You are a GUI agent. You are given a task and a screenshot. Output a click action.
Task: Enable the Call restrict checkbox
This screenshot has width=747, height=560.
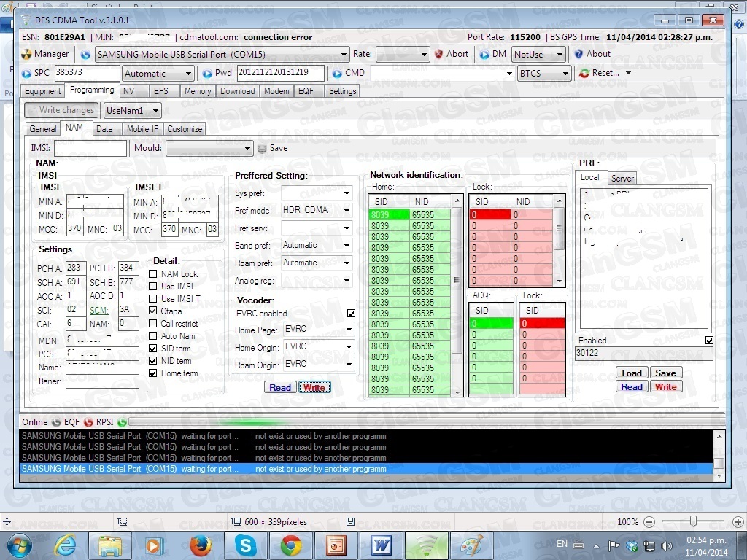pyautogui.click(x=153, y=323)
